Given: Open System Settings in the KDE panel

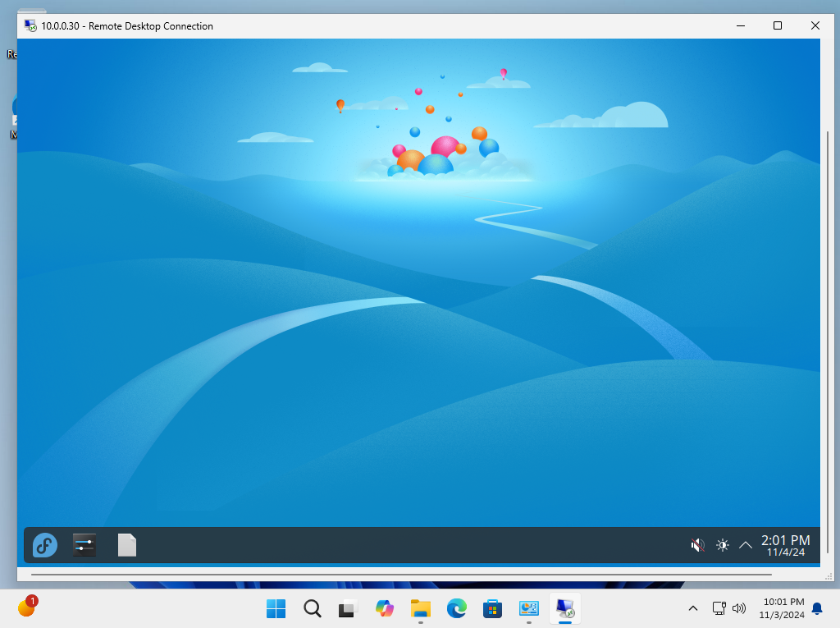Looking at the screenshot, I should [84, 545].
